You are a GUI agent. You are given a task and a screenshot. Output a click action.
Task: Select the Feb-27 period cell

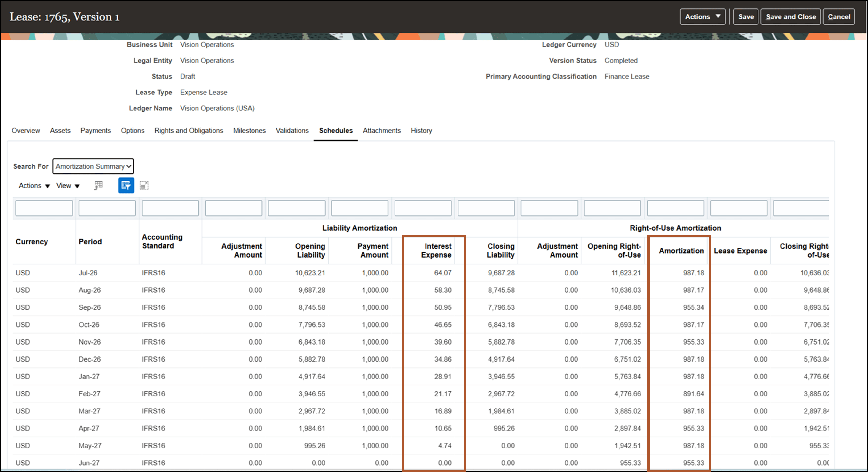(89, 393)
